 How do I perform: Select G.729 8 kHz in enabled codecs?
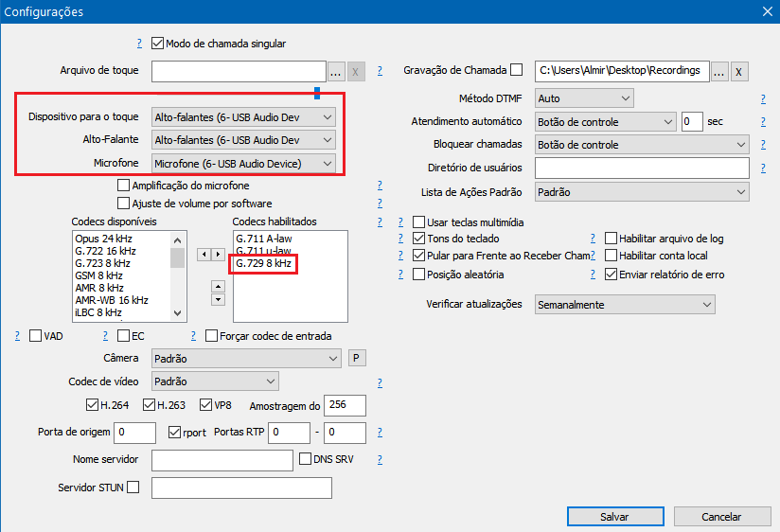264,264
